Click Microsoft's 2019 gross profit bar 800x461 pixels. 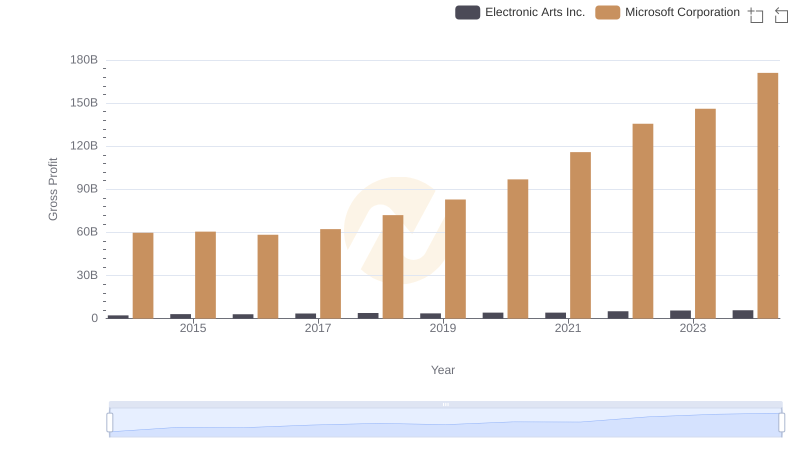click(455, 259)
